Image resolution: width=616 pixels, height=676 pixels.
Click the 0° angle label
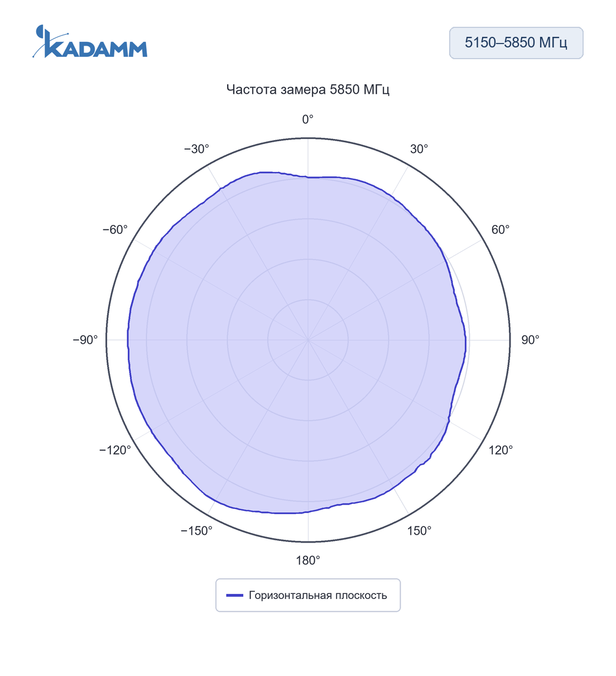[x=308, y=119]
